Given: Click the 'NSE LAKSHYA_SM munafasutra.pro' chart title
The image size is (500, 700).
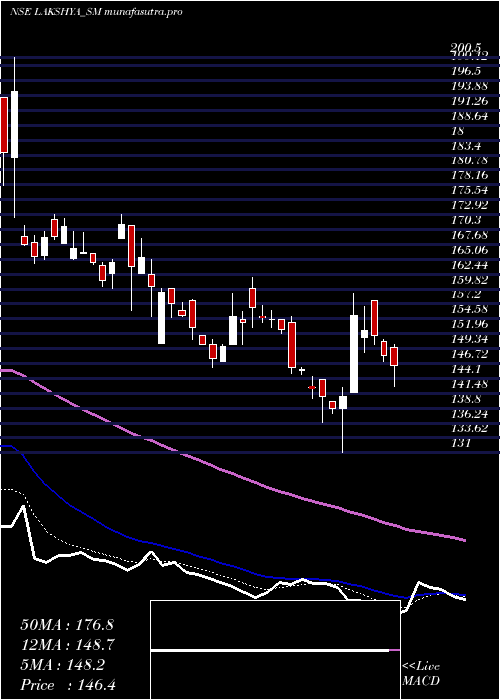Looking at the screenshot, I should (x=96, y=12).
